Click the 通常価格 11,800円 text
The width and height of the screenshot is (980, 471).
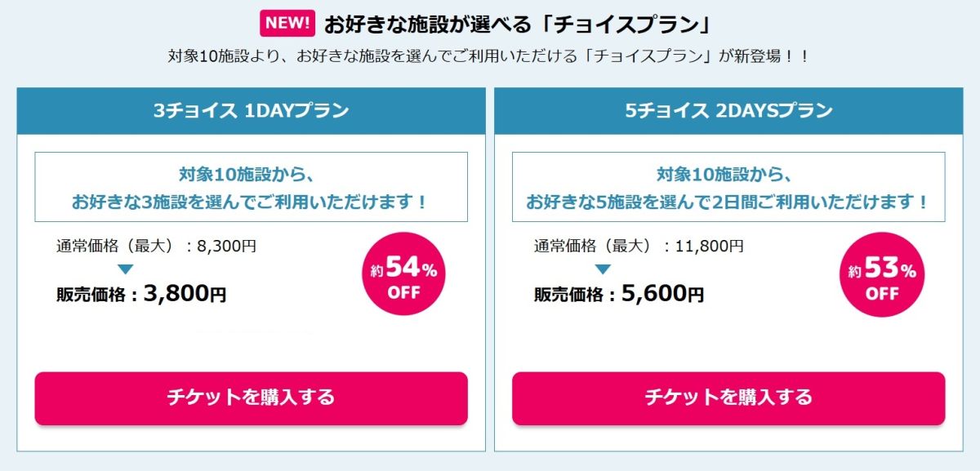click(639, 246)
